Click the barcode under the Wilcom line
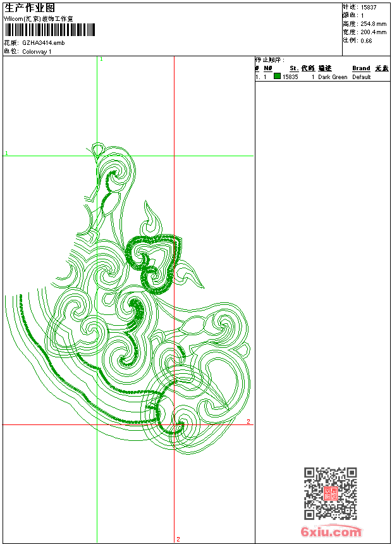The image size is (392, 544). click(x=49, y=30)
